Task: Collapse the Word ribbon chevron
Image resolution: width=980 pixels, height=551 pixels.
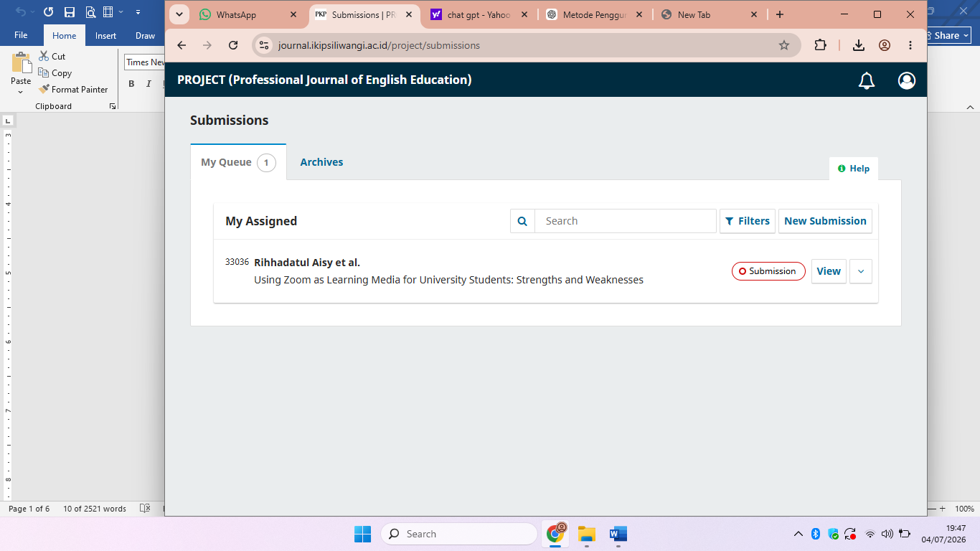Action: click(970, 106)
